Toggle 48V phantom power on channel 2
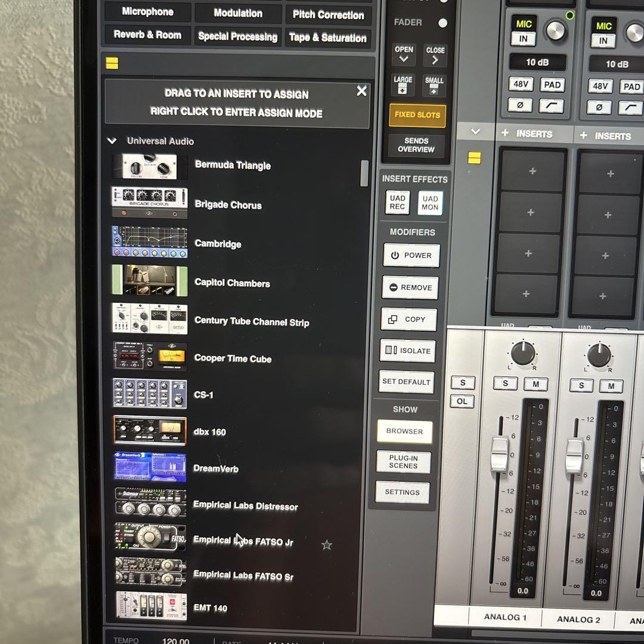The height and width of the screenshot is (644, 644). (x=600, y=86)
